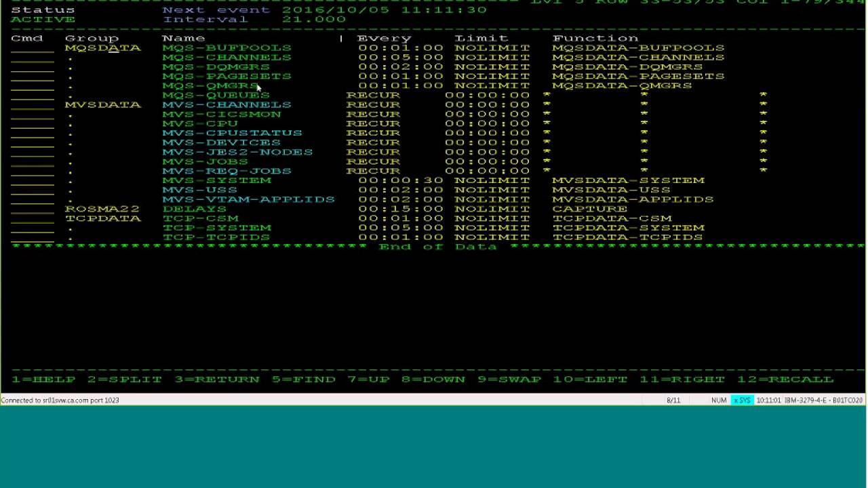Click the 1=HELP function key label
The width and height of the screenshot is (868, 488).
43,380
